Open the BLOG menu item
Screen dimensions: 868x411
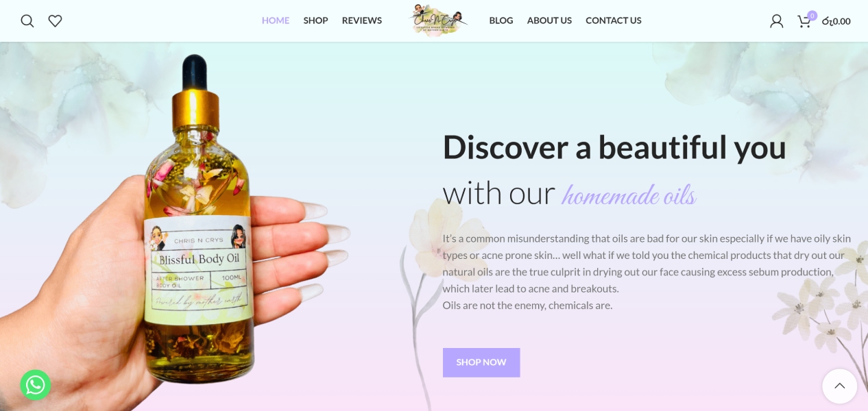(x=501, y=21)
